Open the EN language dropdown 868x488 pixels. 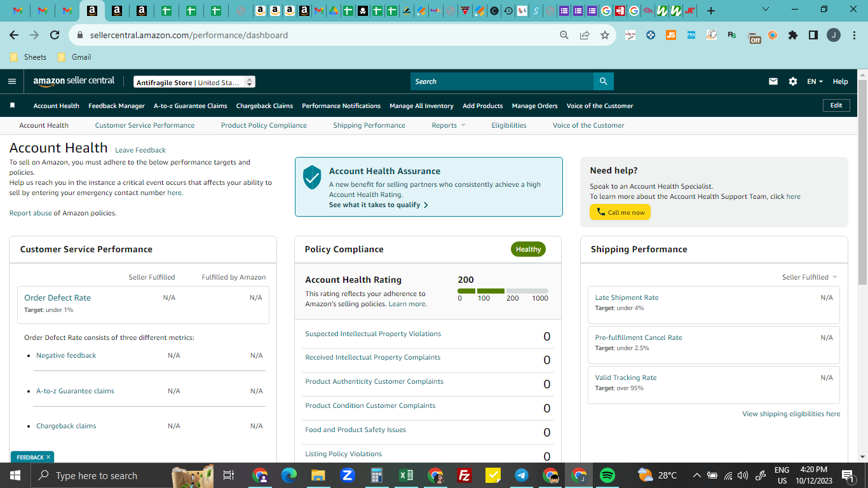pyautogui.click(x=815, y=81)
